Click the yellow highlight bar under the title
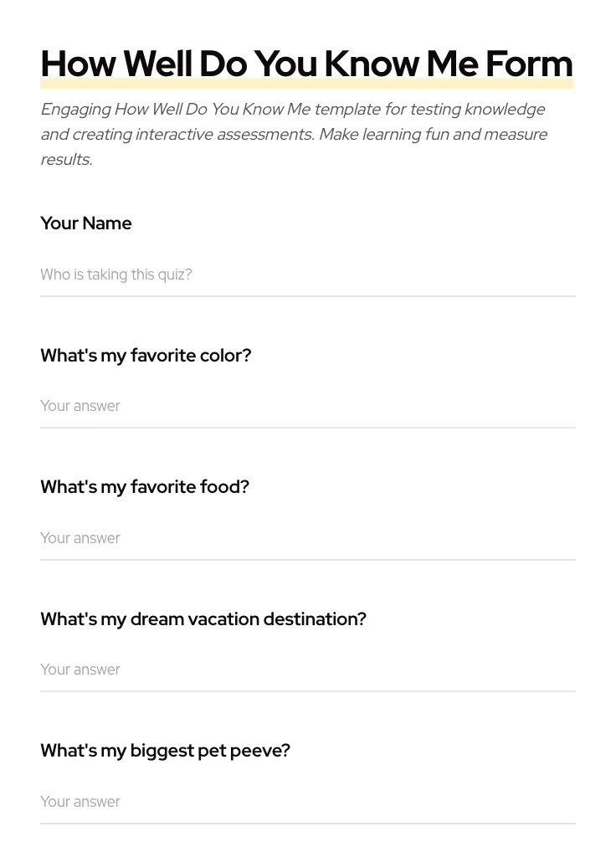 [306, 85]
